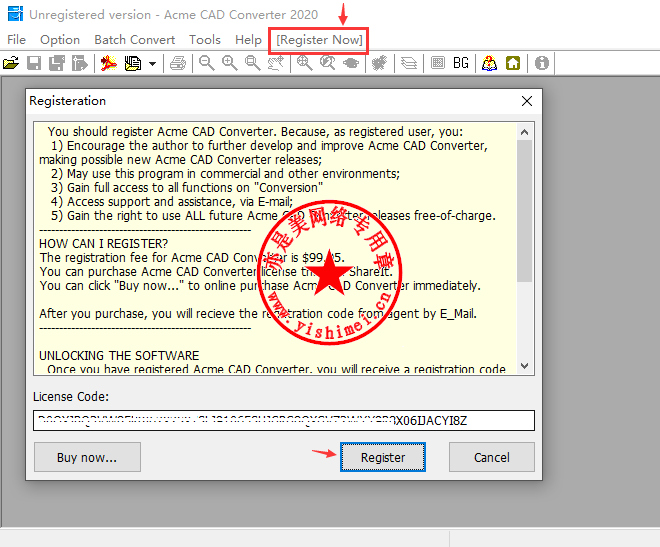Screen dimensions: 660x547
Task: Click the 3D orbit view icon
Action: [x=351, y=63]
